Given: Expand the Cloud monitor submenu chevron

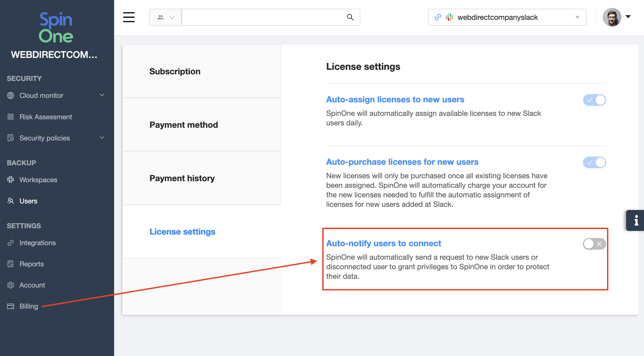Looking at the screenshot, I should coord(102,95).
